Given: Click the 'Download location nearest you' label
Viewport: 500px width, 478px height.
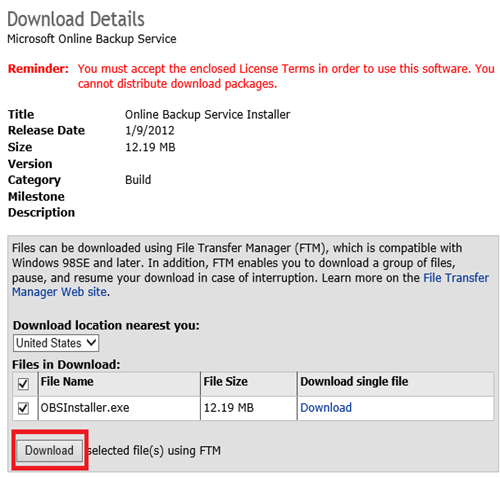Looking at the screenshot, I should point(106,325).
